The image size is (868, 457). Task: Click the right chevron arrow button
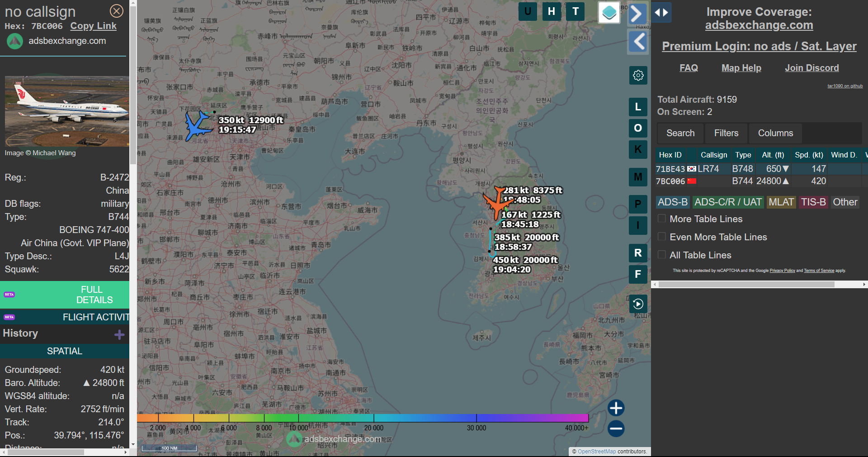coord(637,14)
